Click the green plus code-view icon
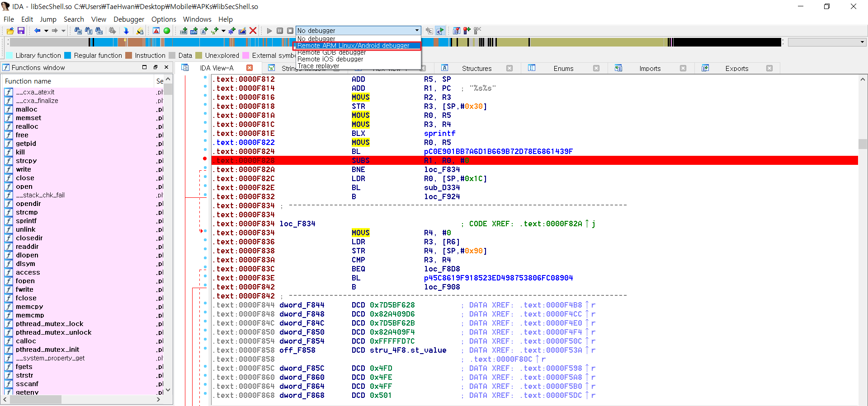 coord(184,31)
